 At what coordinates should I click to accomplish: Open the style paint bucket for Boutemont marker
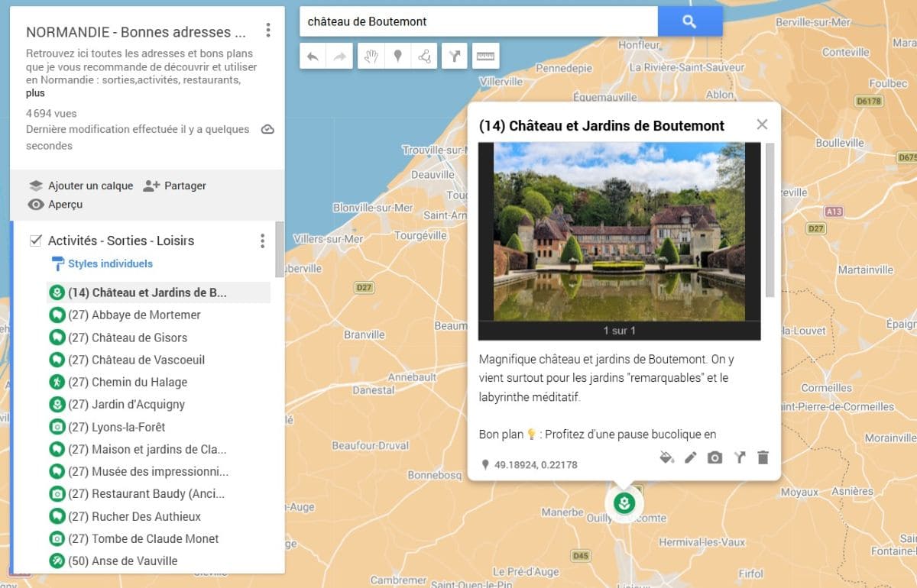click(x=666, y=457)
